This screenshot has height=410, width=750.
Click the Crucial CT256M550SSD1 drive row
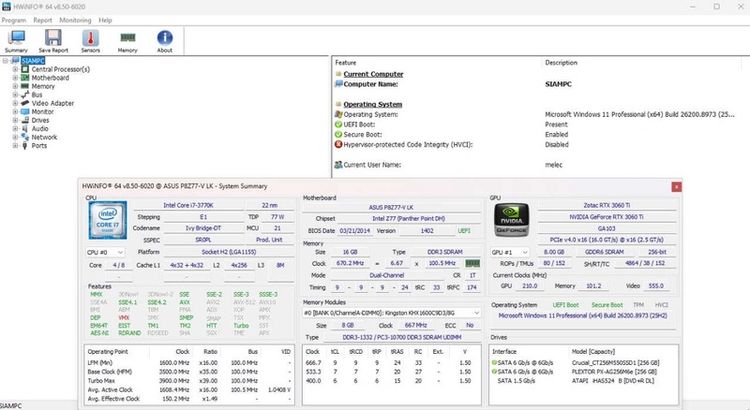click(x=583, y=363)
